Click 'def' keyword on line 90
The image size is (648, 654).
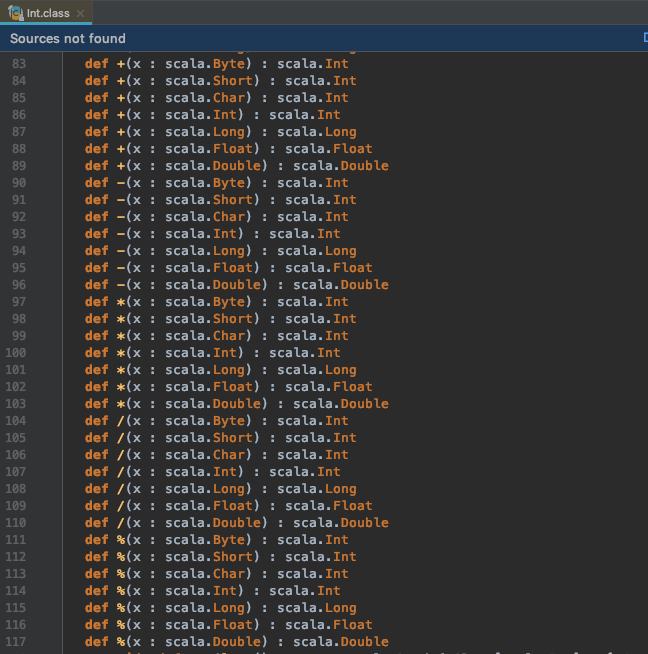[97, 183]
